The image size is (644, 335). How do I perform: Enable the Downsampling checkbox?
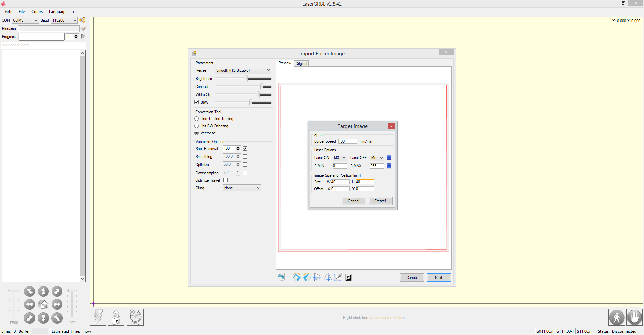point(245,173)
